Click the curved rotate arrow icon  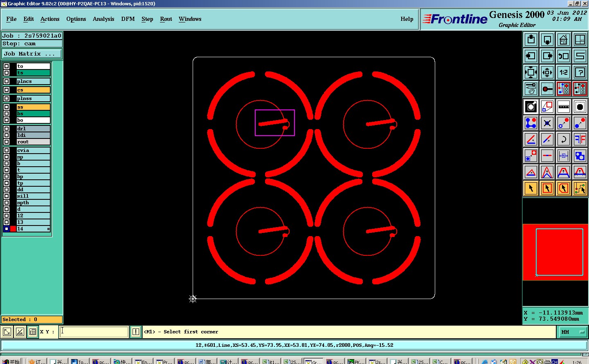coord(564,139)
